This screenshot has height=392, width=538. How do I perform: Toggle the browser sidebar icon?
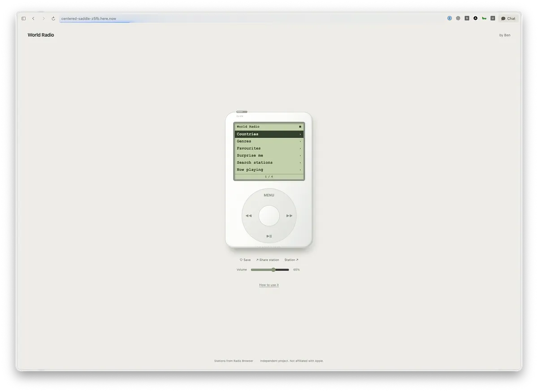pyautogui.click(x=24, y=18)
